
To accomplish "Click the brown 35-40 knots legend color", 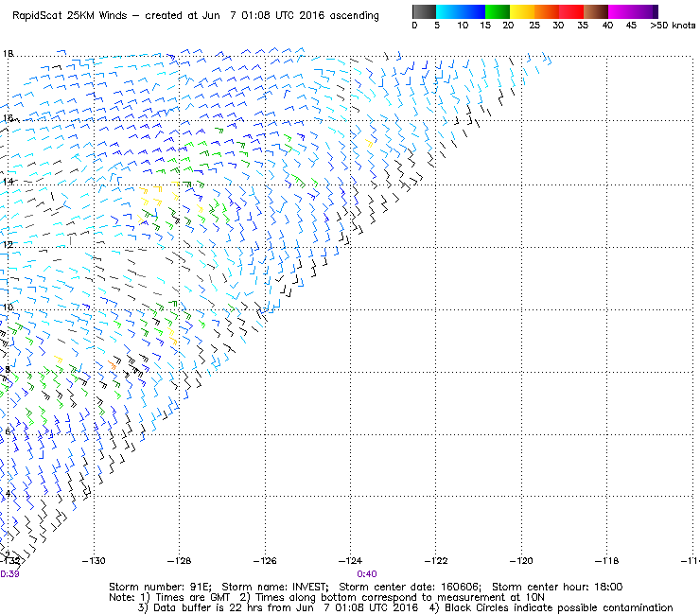I will pos(596,11).
